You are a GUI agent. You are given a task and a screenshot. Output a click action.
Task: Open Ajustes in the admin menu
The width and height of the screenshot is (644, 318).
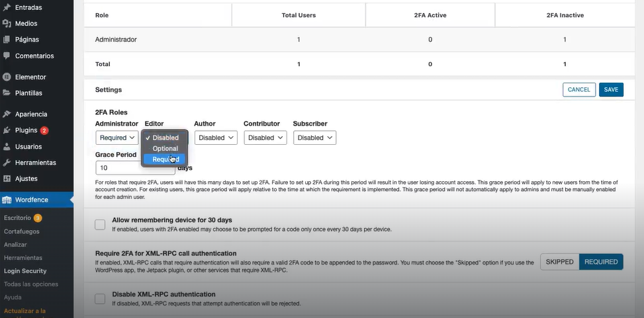tap(26, 179)
